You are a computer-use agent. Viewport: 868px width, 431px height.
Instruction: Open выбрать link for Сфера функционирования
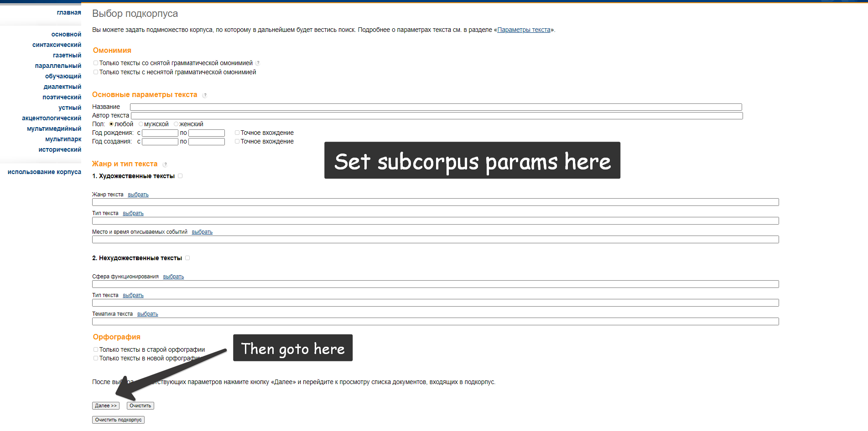coord(173,277)
